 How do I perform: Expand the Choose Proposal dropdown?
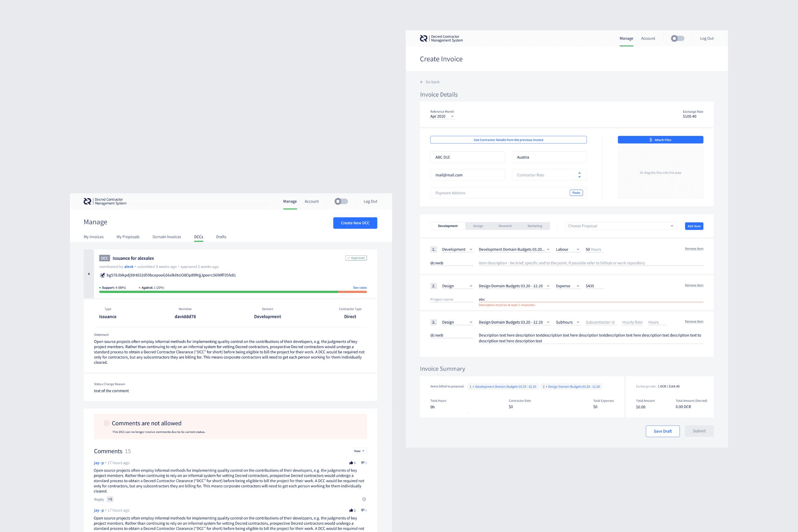click(x=620, y=226)
